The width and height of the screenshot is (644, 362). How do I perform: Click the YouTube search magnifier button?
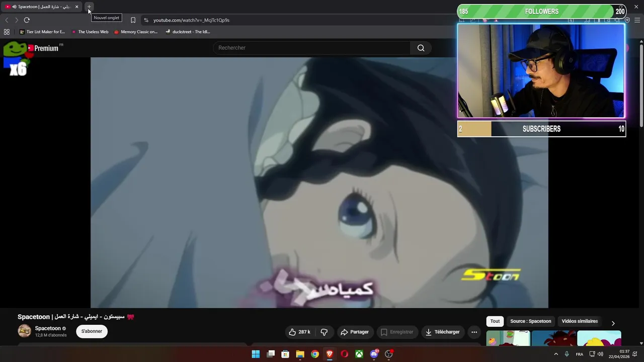[x=421, y=48]
